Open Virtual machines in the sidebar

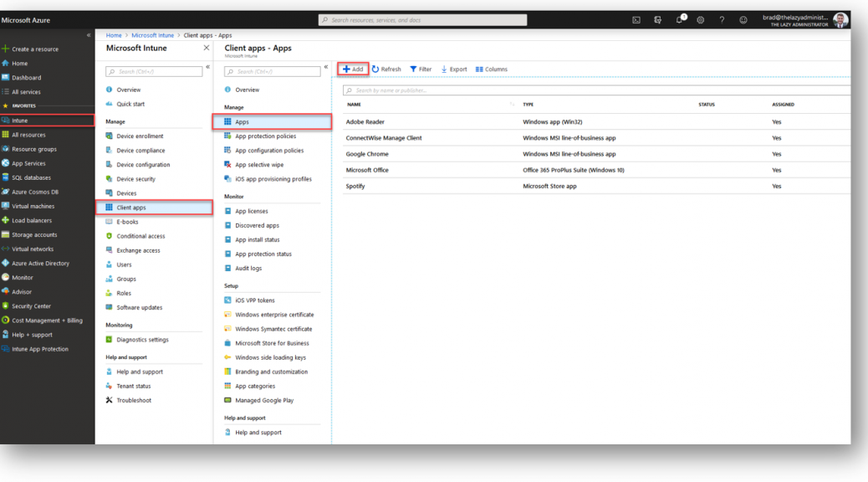[33, 206]
